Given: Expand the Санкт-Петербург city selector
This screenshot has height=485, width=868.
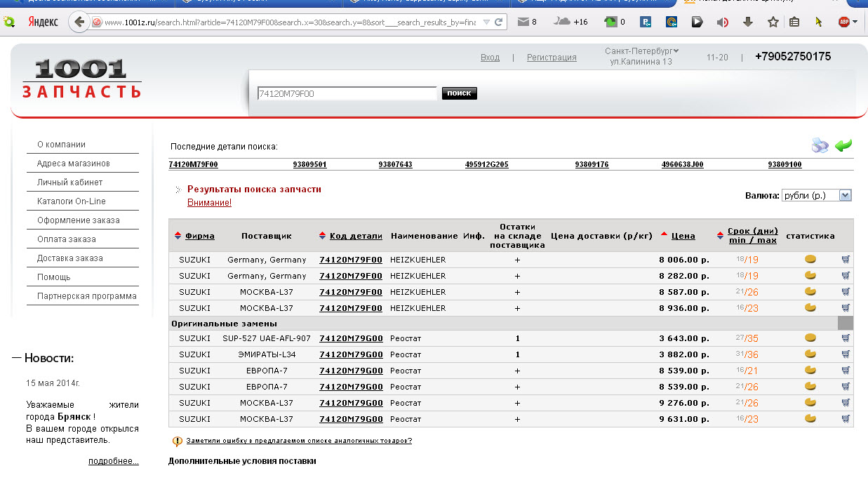Looking at the screenshot, I should point(641,51).
